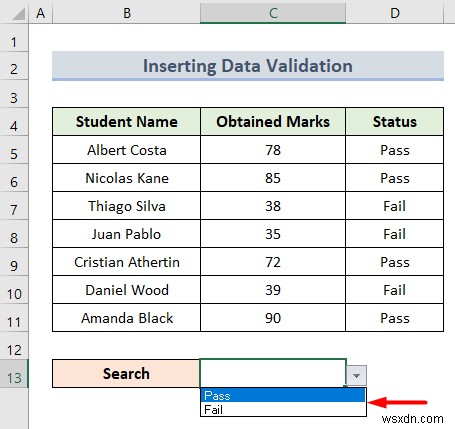
Task: Click the Albert Costa cell
Action: pyautogui.click(x=127, y=150)
